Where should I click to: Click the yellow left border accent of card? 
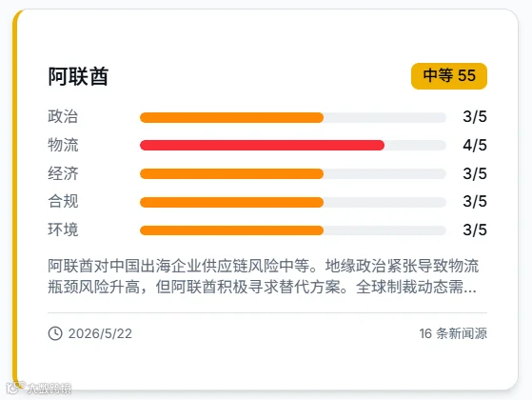pyautogui.click(x=15, y=199)
